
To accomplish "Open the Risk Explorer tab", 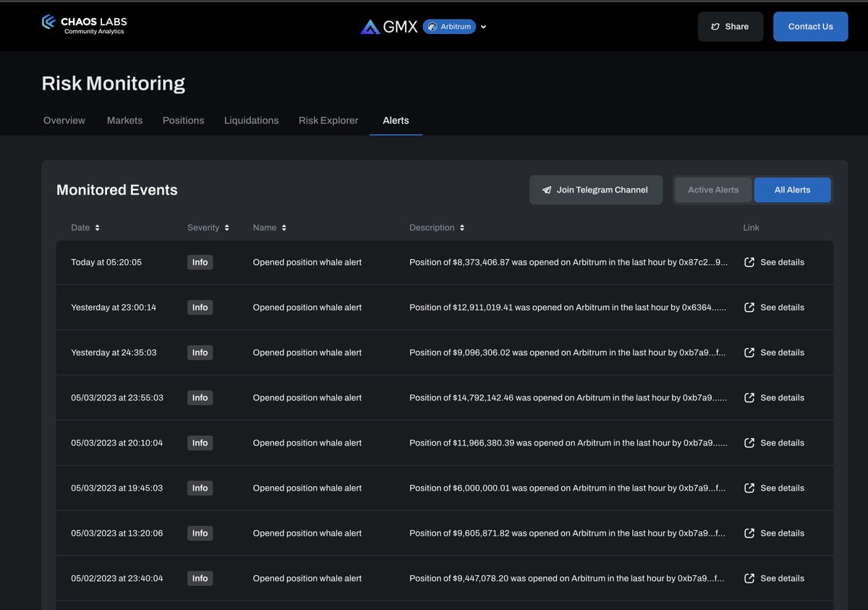I will (328, 120).
